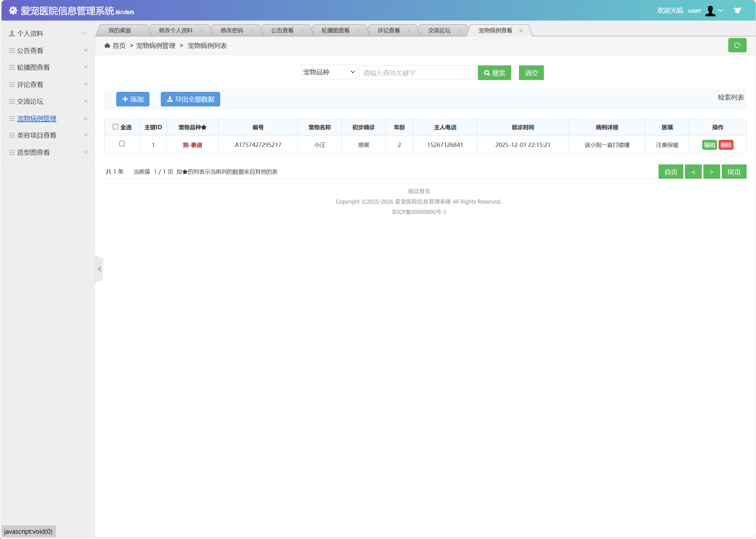Open the 宠物品种 search field dropdown
This screenshot has height=539, width=756.
click(x=328, y=72)
